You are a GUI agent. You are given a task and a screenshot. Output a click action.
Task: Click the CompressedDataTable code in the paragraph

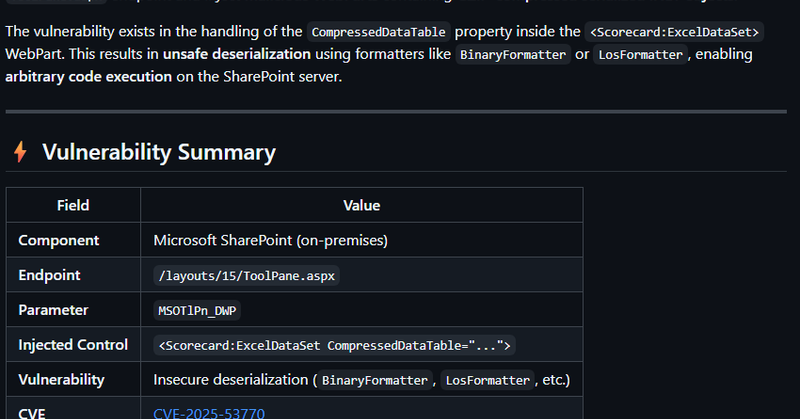(x=379, y=32)
